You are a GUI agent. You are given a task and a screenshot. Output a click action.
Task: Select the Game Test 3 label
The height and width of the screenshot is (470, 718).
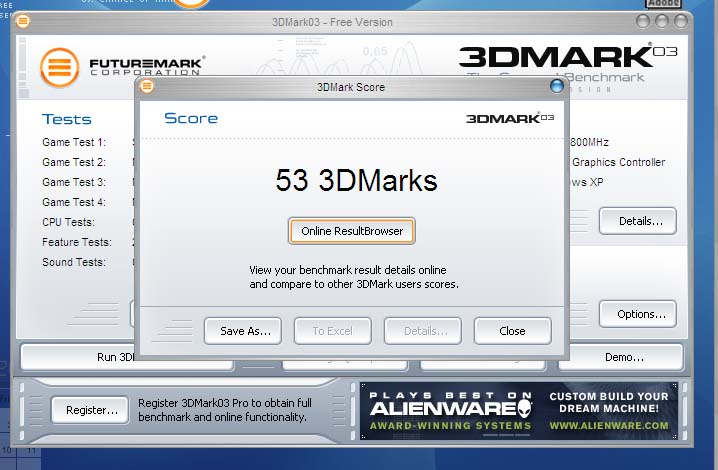[x=74, y=182]
